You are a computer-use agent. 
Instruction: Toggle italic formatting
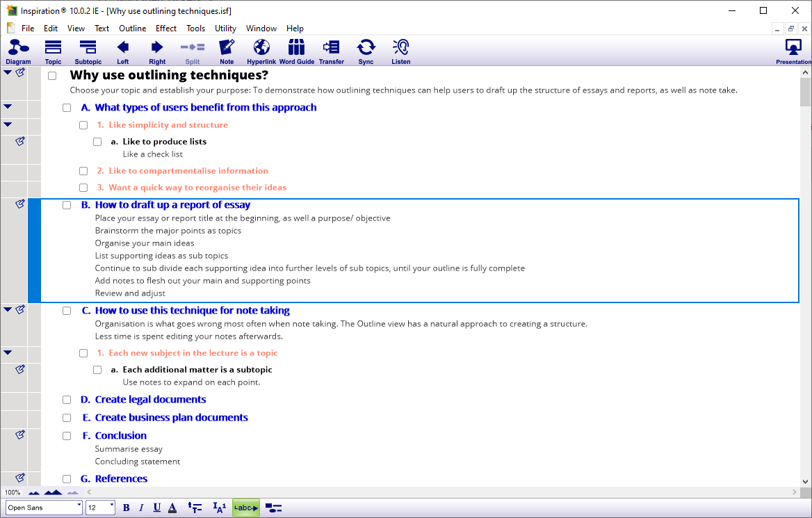point(141,508)
